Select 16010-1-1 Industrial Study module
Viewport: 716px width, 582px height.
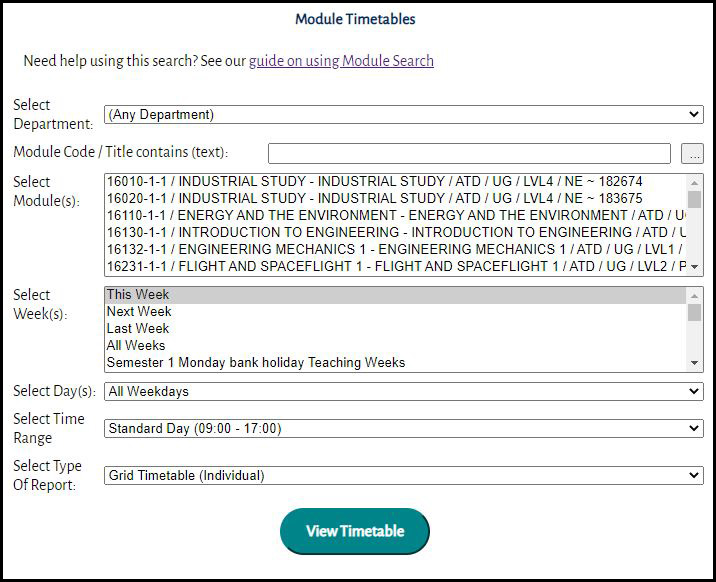[374, 182]
